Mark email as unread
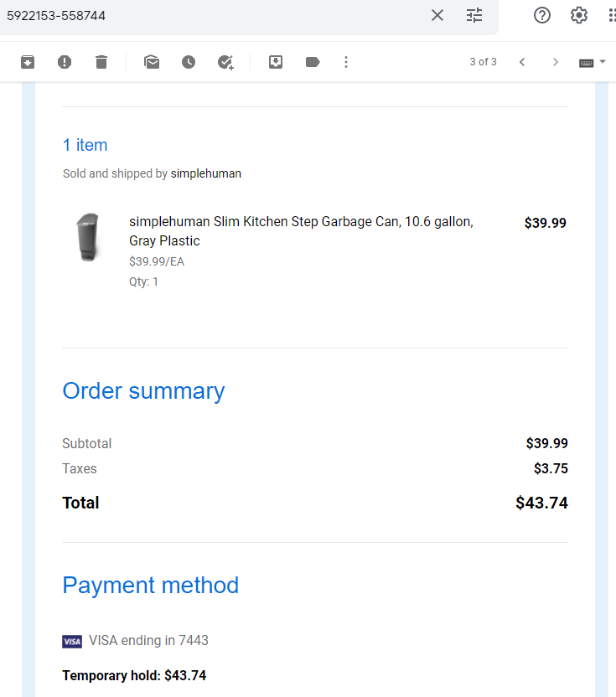 (152, 62)
